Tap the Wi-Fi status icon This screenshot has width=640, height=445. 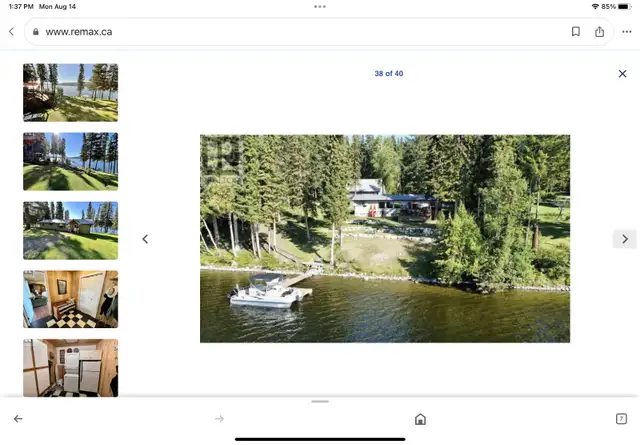(595, 7)
